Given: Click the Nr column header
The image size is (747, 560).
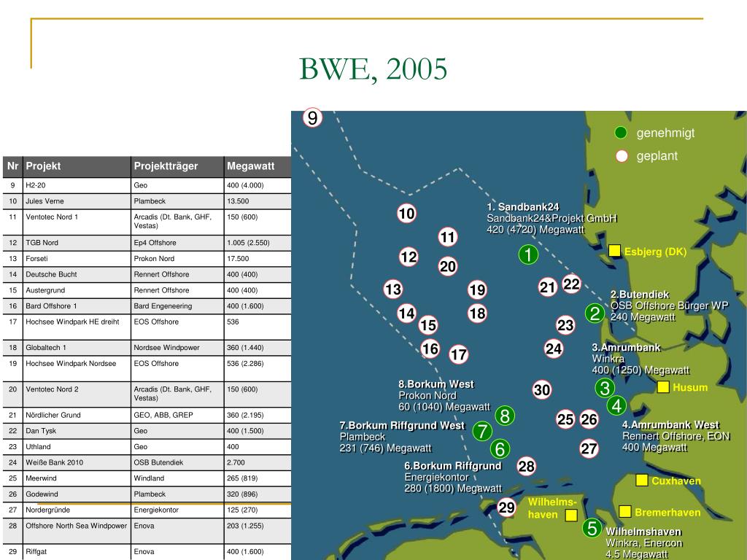Looking at the screenshot, I should (x=12, y=166).
